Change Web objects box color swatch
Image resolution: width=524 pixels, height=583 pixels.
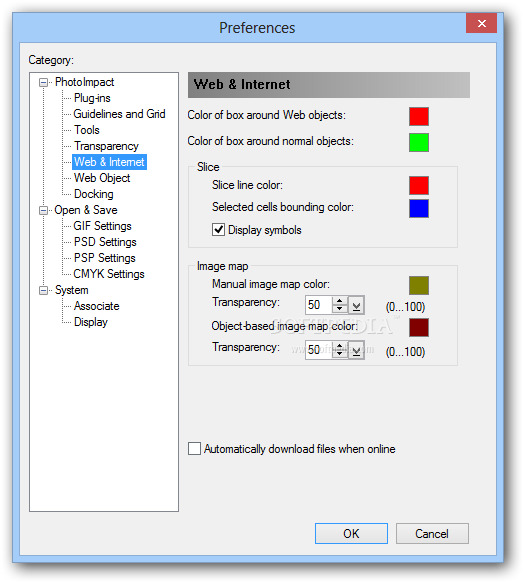click(419, 116)
